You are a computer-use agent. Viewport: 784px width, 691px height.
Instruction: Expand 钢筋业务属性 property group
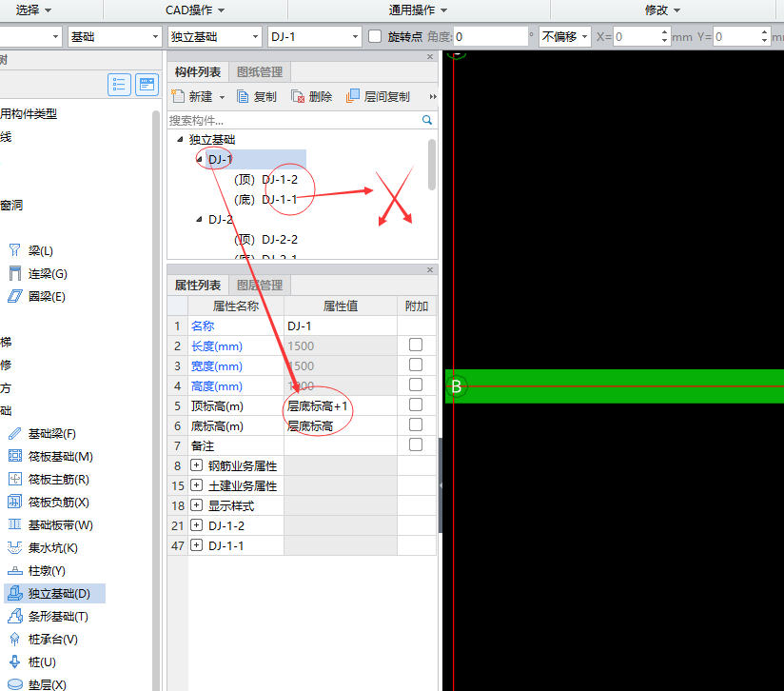coord(197,465)
